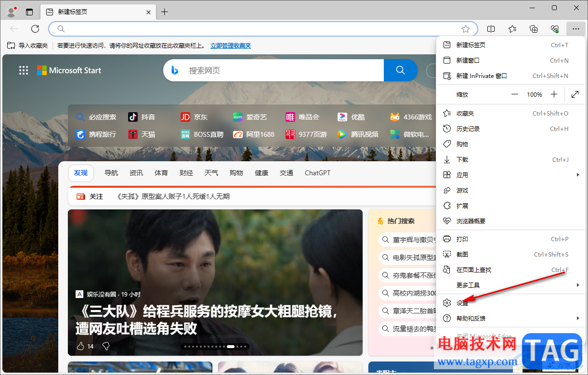Open the 《失孤》原型案 headline link
The width and height of the screenshot is (588, 375).
(173, 196)
